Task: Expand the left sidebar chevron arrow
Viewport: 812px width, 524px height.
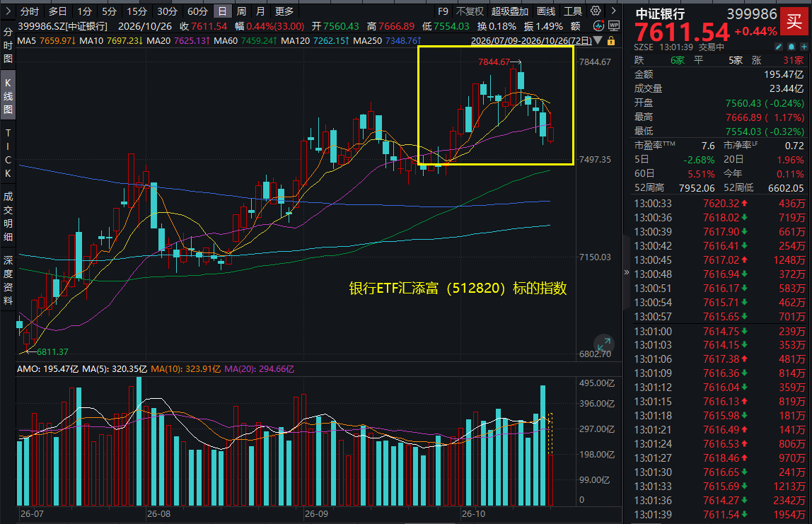Action: pos(8,11)
